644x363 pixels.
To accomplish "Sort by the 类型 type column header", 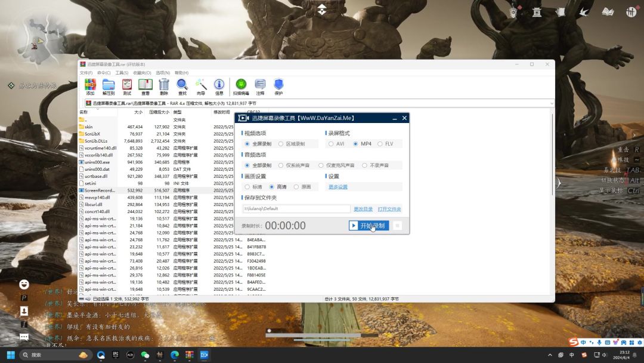I will coord(191,112).
